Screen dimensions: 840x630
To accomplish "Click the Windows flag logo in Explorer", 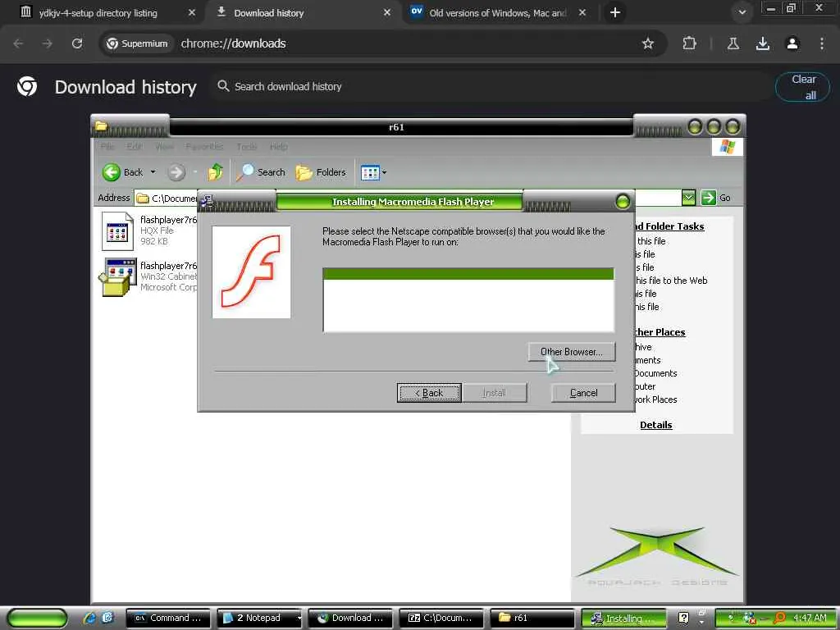I will 727,147.
